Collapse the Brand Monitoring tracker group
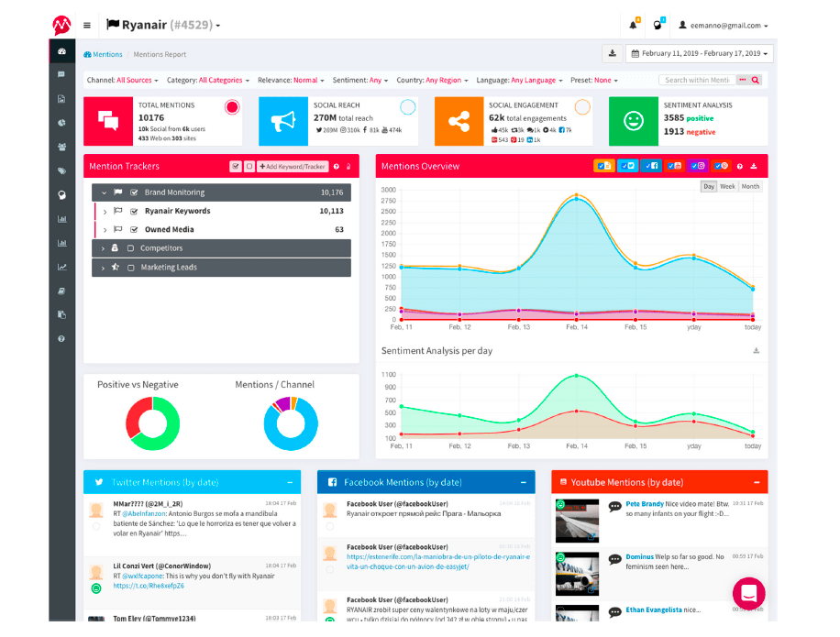Image resolution: width=840 pixels, height=637 pixels. 104,192
